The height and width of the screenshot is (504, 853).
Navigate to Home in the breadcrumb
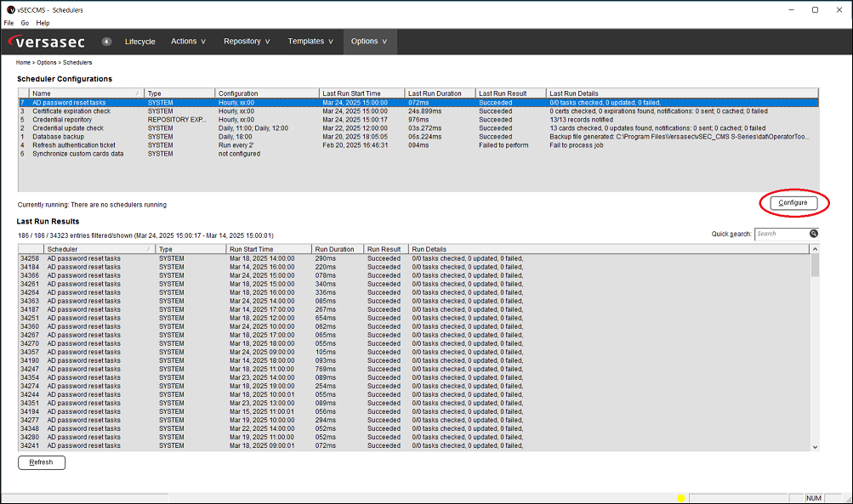point(23,63)
